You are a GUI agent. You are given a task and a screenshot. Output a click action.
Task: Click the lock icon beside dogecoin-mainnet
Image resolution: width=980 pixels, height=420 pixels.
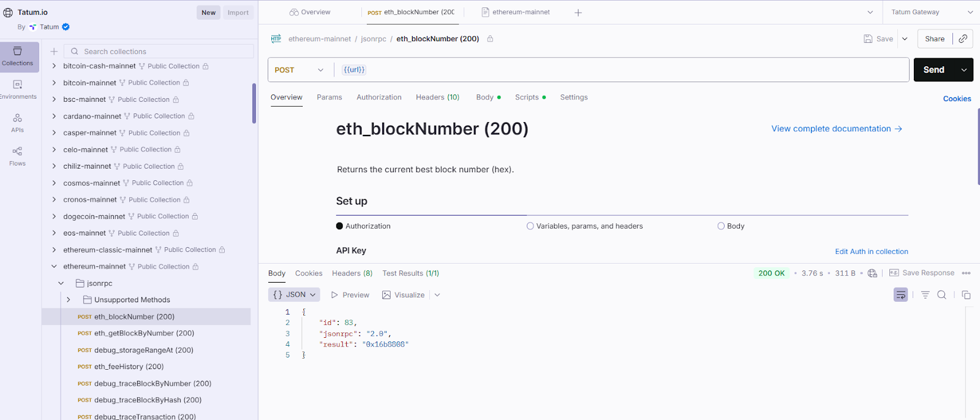tap(195, 216)
